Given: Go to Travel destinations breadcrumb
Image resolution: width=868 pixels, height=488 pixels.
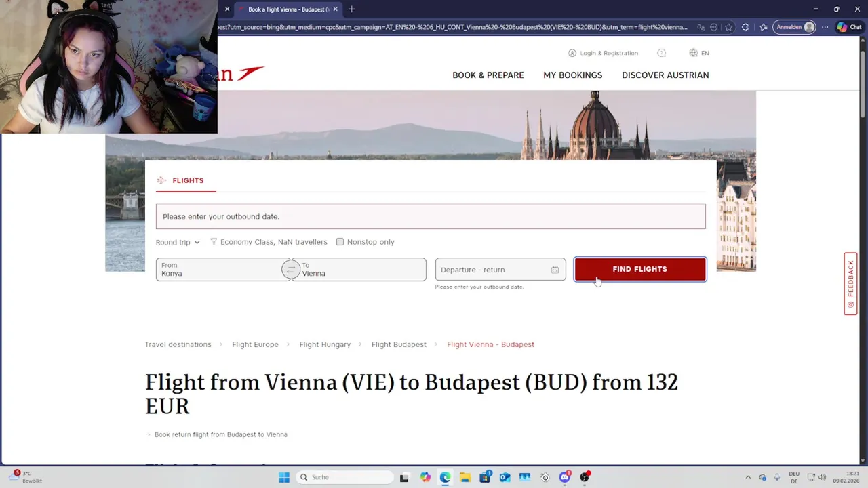Looking at the screenshot, I should [178, 344].
